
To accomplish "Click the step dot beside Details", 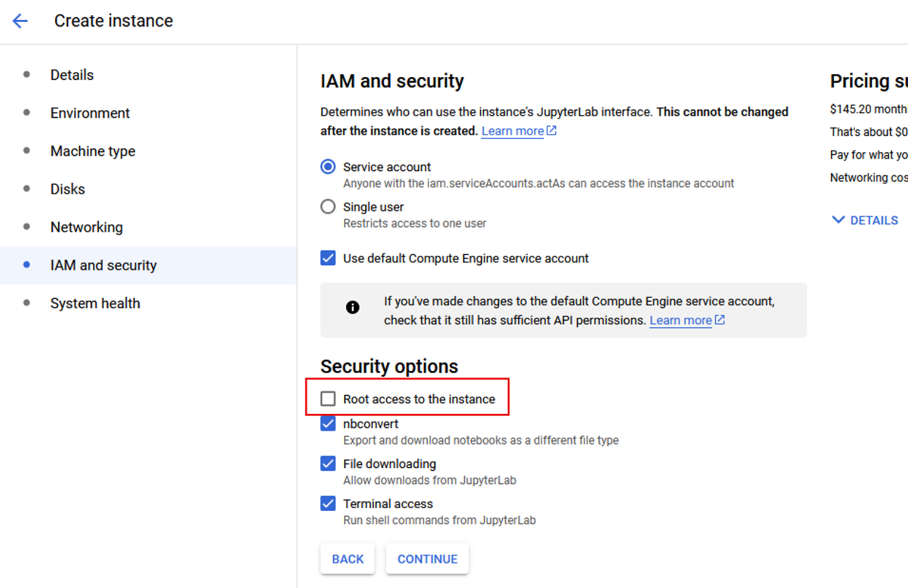I will tap(27, 74).
